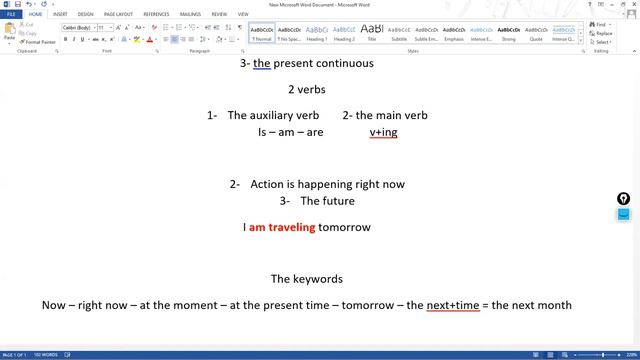Switch to the REVIEW tab

pyautogui.click(x=219, y=14)
